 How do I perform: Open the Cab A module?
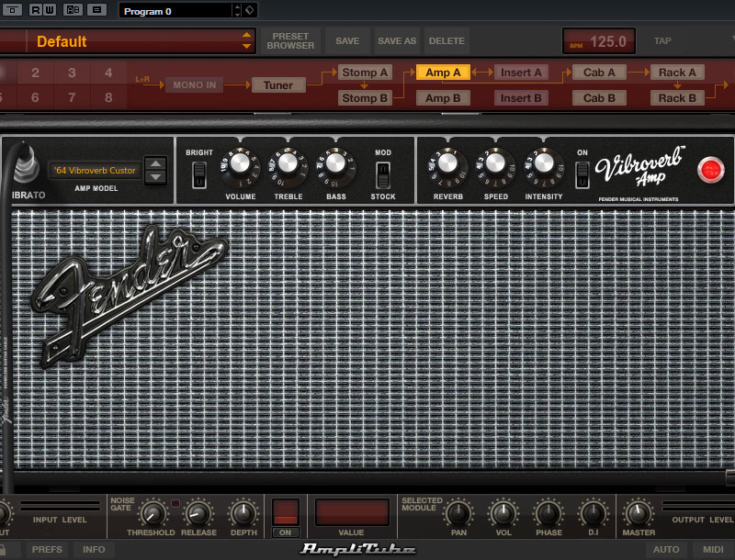coord(599,73)
